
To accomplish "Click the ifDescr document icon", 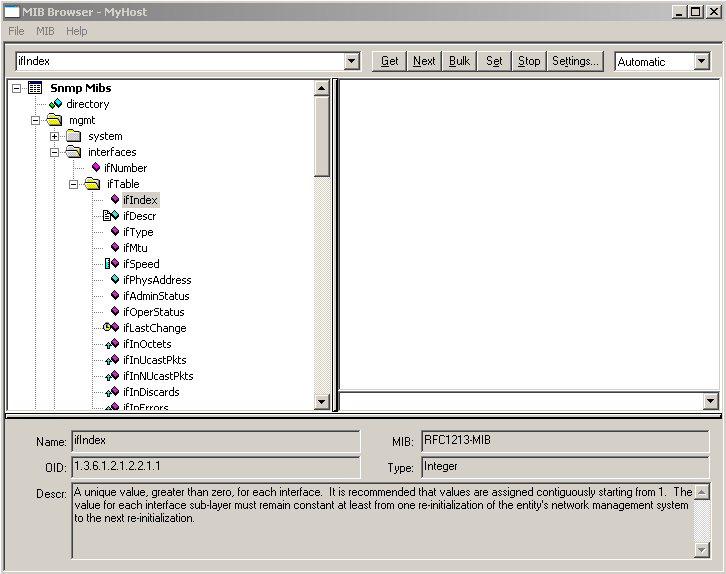I will tap(107, 215).
